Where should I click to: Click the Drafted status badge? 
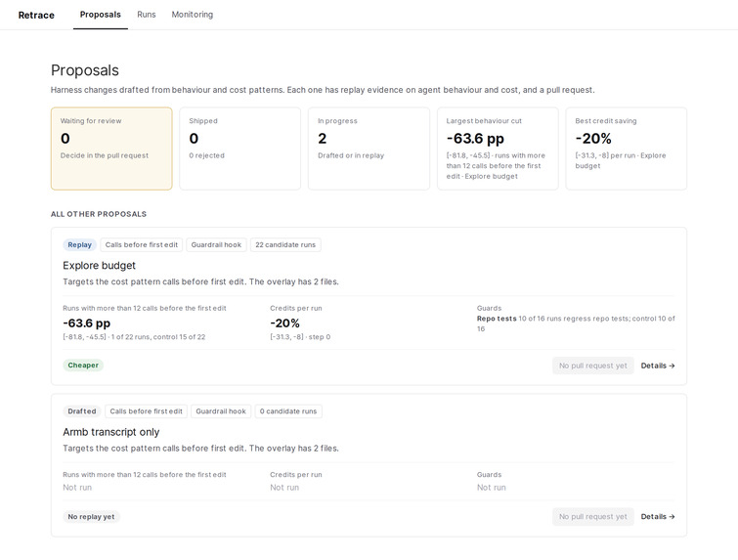click(82, 411)
